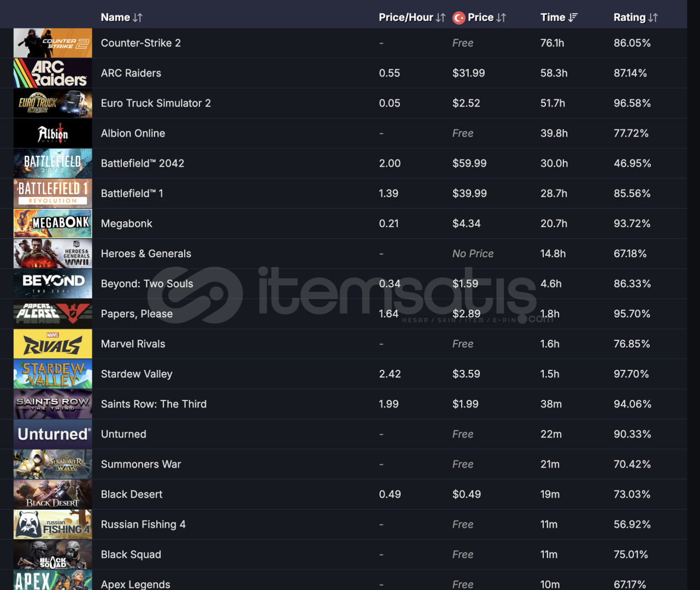700x590 pixels.
Task: Open the Beyond: Two Souls thumbnail
Action: point(53,284)
